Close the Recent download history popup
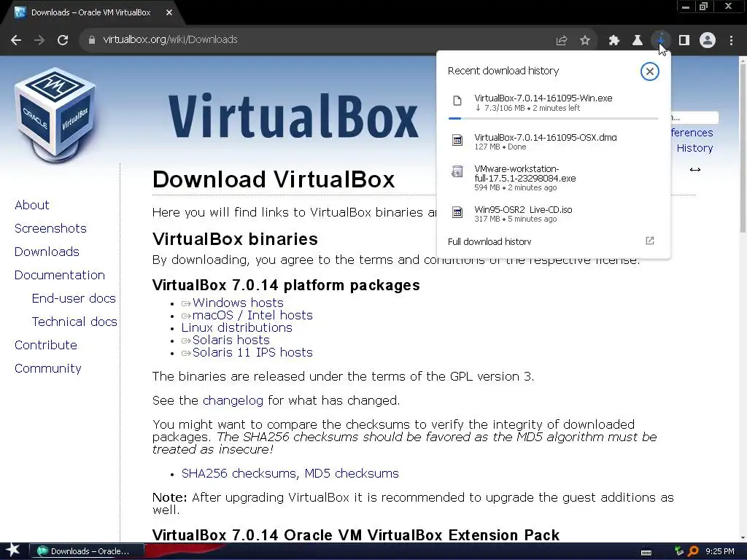 [x=649, y=71]
